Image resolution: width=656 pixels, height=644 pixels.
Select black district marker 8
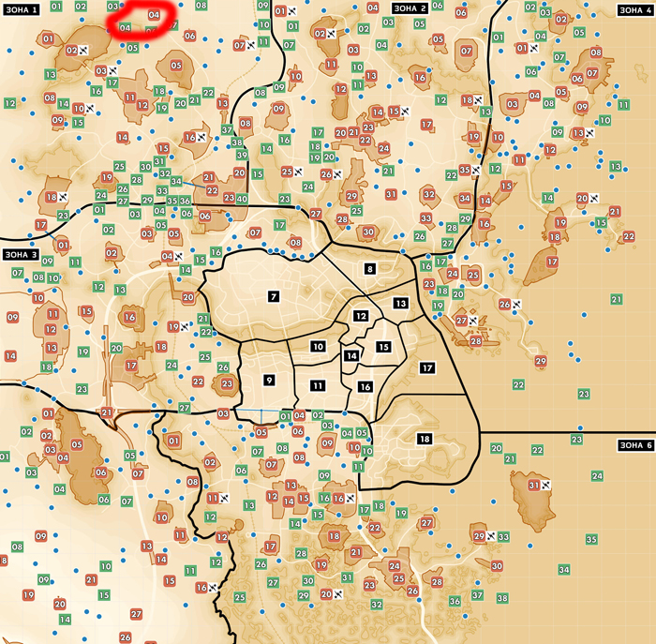point(370,269)
